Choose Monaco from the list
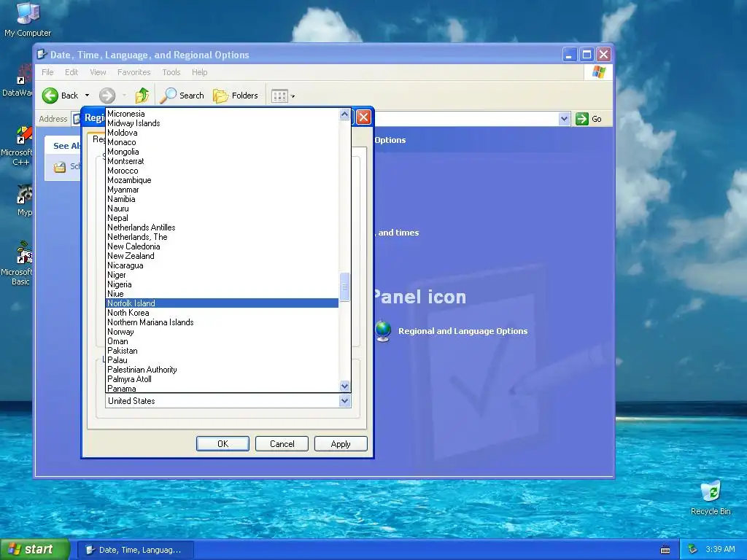The width and height of the screenshot is (747, 560). (x=222, y=142)
